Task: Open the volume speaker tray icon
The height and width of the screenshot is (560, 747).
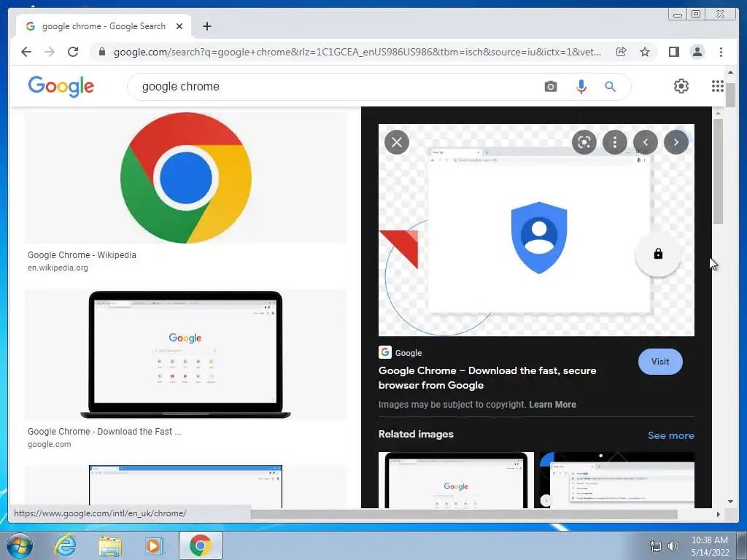Action: tap(673, 546)
